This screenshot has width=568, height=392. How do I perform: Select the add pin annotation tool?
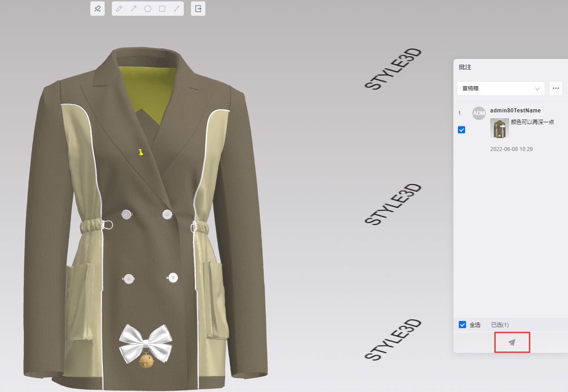[x=98, y=9]
